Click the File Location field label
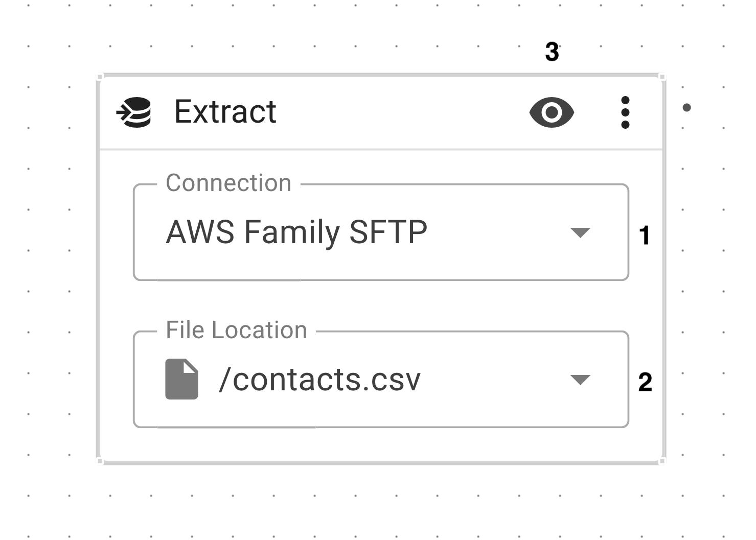The image size is (756, 540). tap(236, 330)
